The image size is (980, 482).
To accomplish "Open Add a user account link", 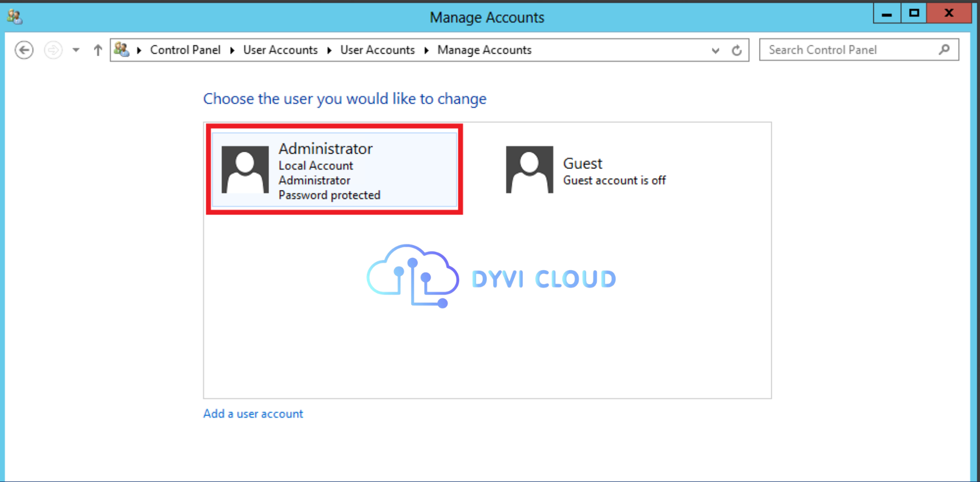I will 253,414.
